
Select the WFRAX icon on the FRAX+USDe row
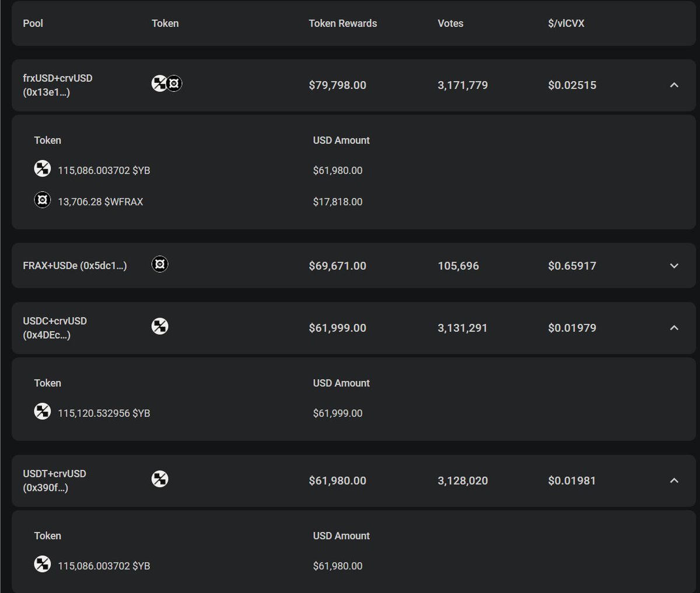160,264
